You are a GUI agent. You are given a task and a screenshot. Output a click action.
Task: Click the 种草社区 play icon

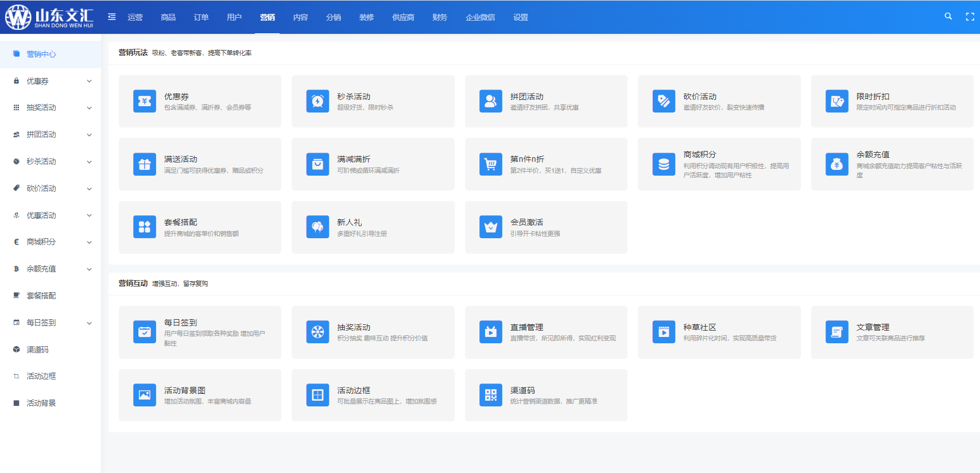coord(664,332)
